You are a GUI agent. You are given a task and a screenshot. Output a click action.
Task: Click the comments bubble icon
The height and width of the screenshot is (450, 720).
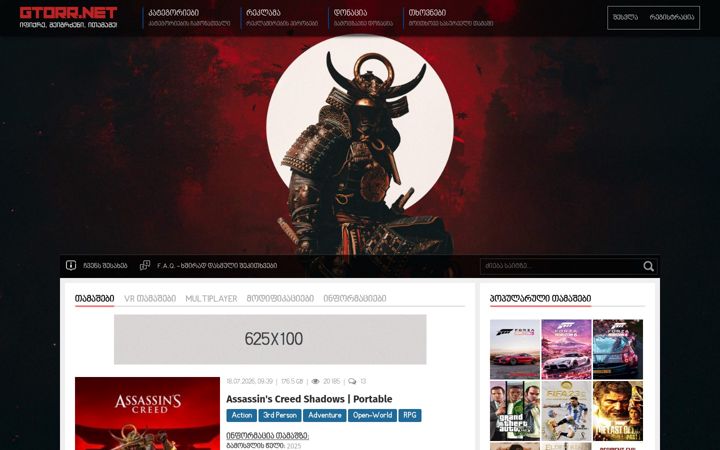[x=352, y=381]
